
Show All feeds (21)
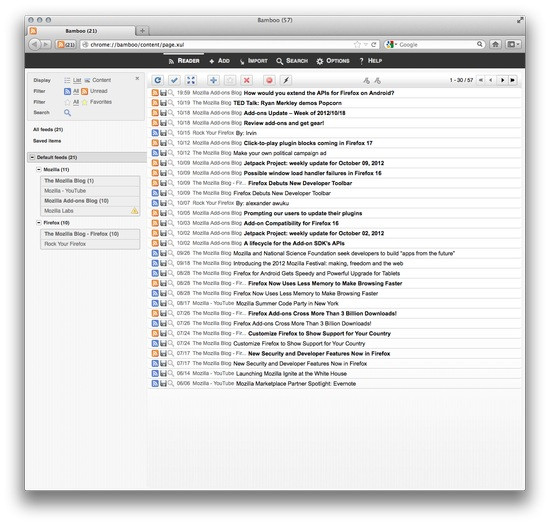48,129
